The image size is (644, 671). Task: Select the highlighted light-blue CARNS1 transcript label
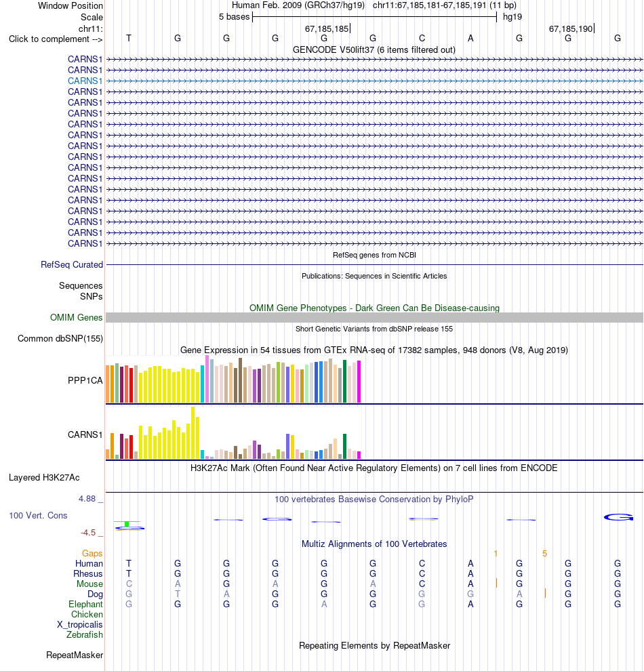[x=85, y=81]
